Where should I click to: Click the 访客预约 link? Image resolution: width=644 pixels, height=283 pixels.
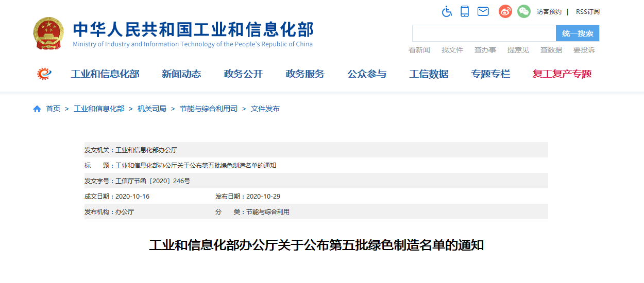tap(549, 11)
